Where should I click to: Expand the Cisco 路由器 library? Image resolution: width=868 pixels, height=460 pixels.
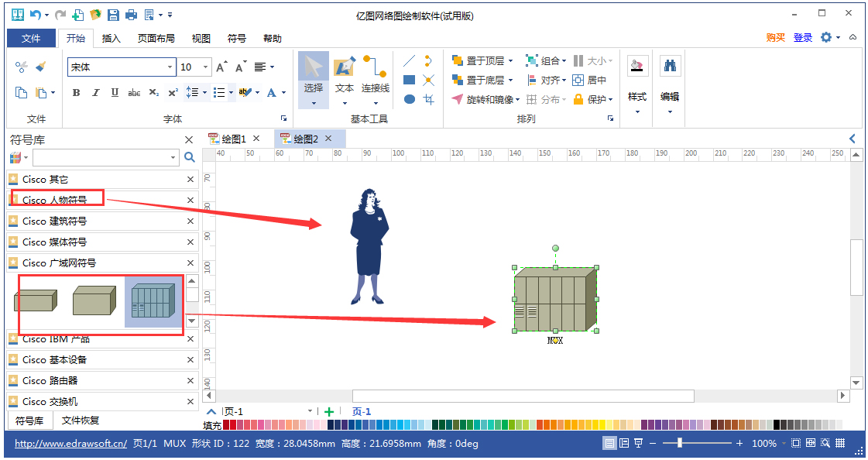[x=102, y=381]
